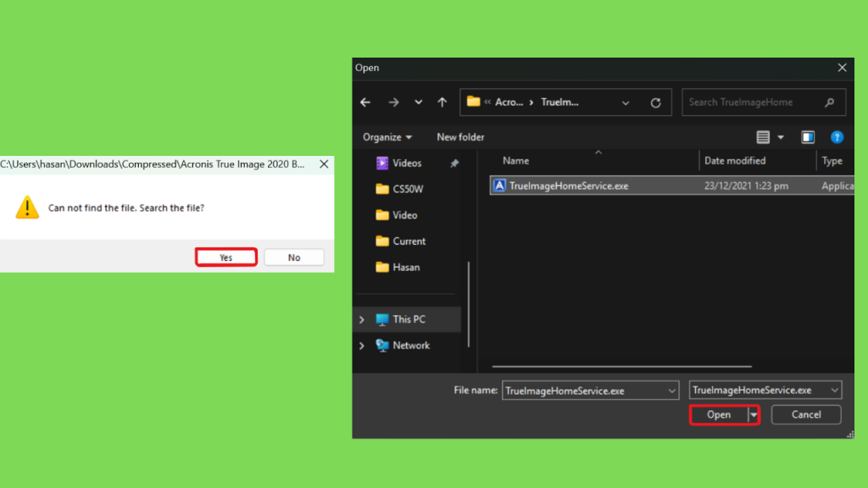Open the file type filter dropdown
868x488 pixels.
pyautogui.click(x=765, y=390)
